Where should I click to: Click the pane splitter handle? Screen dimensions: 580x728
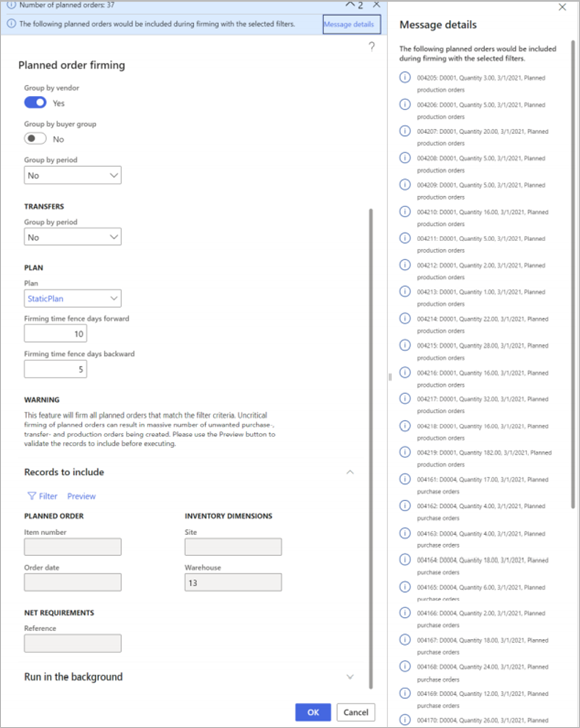[x=390, y=377]
